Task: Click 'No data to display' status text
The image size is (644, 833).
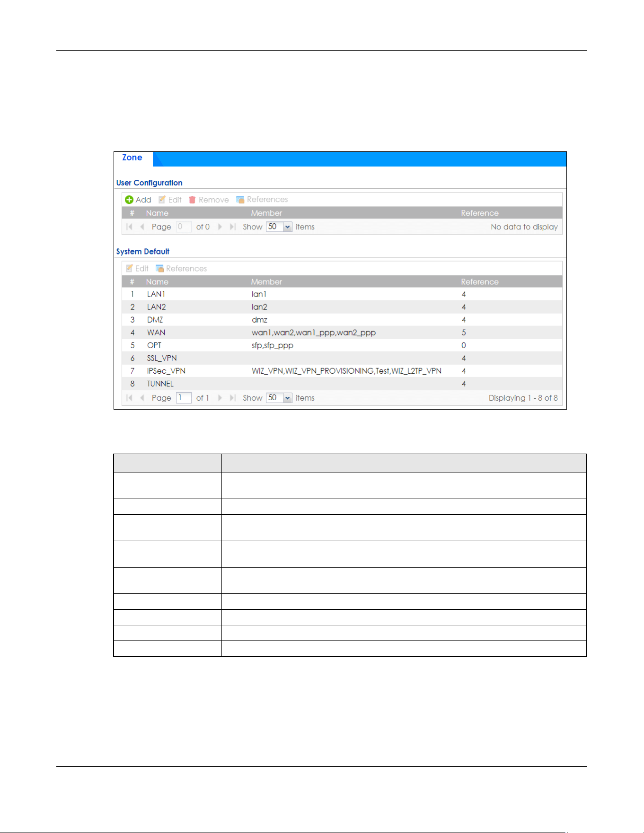Action: click(524, 227)
